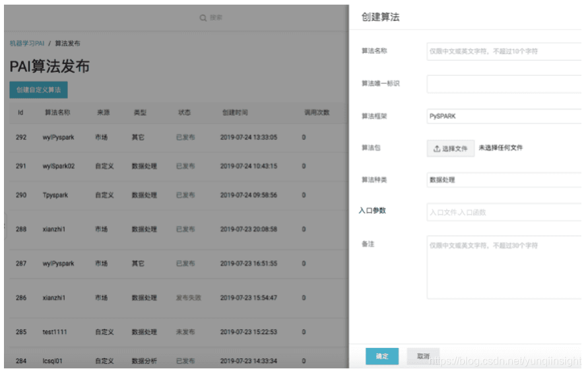Click timestamp 2019-07-23 15:22:53
The width and height of the screenshot is (588, 373).
click(249, 332)
